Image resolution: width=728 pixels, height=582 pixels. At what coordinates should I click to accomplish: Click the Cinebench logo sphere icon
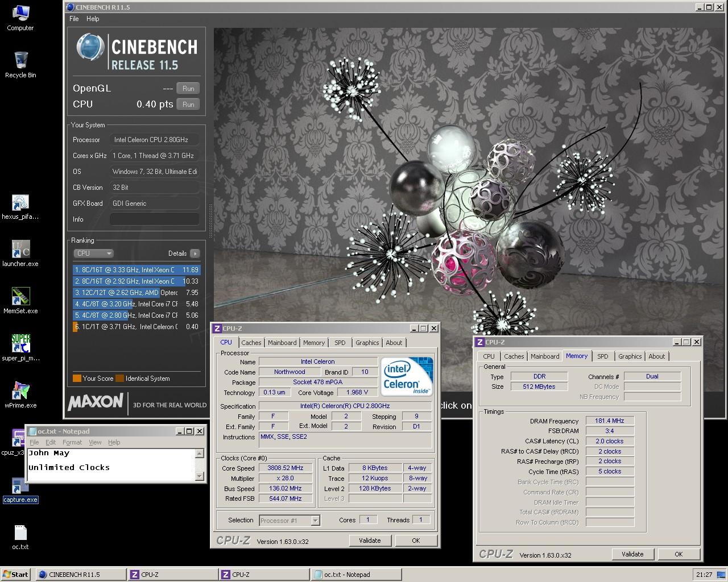click(90, 47)
